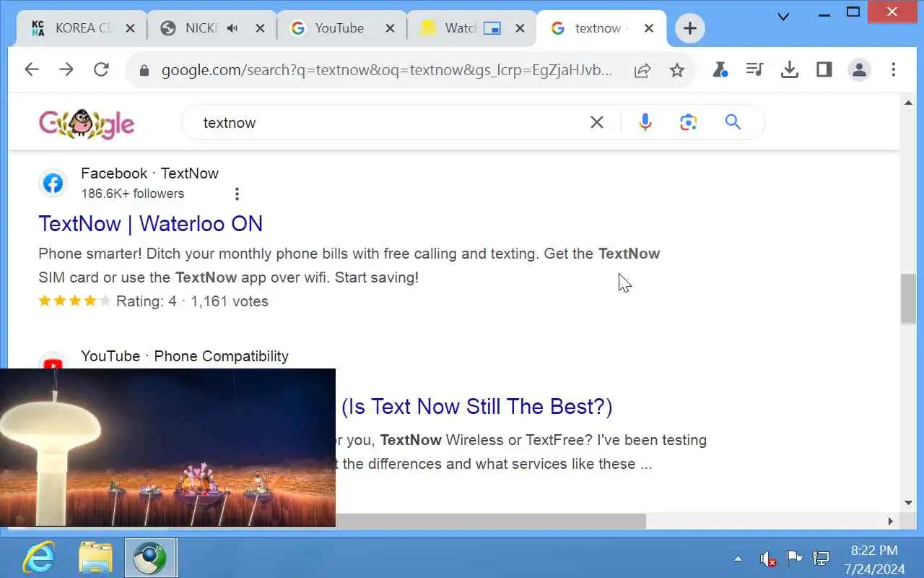Click the Facebook favicon in the result
This screenshot has width=924, height=578.
click(53, 184)
